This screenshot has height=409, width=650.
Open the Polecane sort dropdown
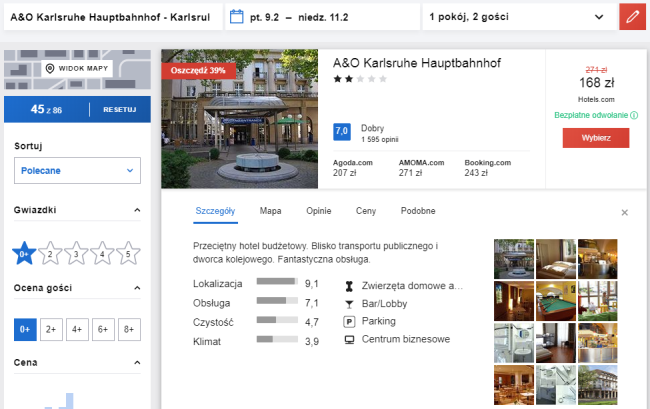pos(77,170)
